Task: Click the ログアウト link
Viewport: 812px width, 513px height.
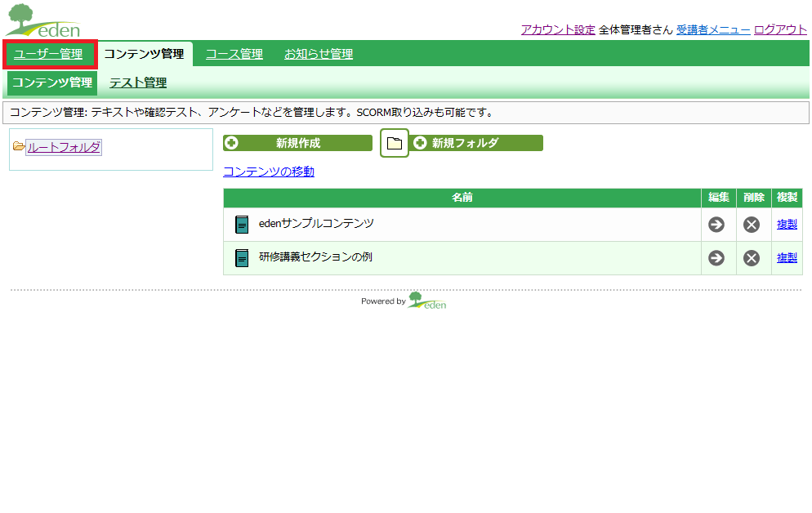Action: click(x=780, y=30)
